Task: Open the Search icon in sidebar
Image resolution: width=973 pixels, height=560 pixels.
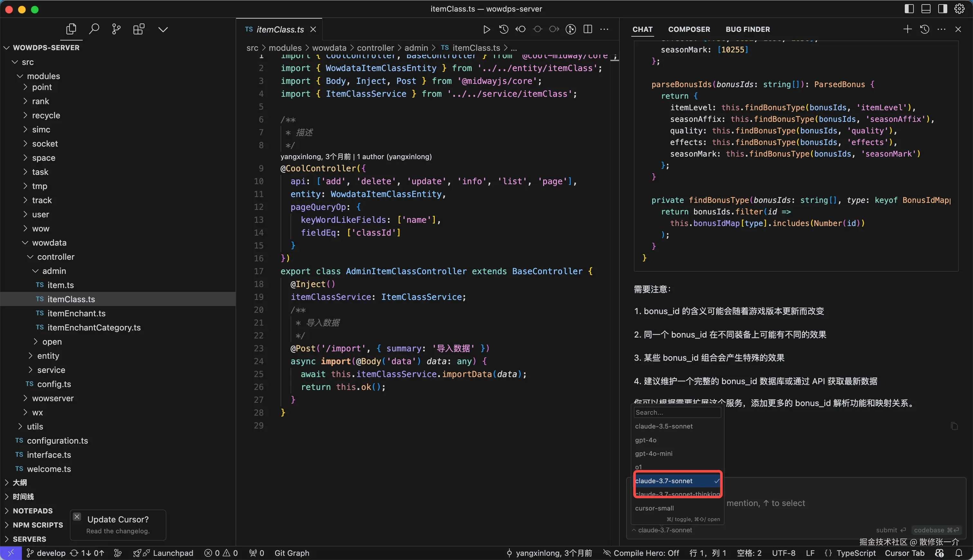Action: [94, 29]
